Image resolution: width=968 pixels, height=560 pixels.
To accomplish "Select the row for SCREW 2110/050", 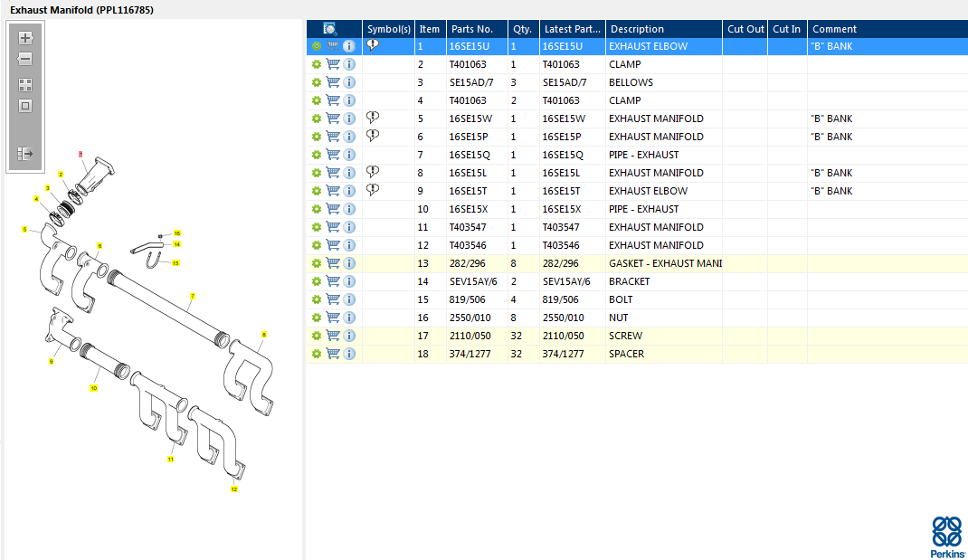I will click(664, 336).
